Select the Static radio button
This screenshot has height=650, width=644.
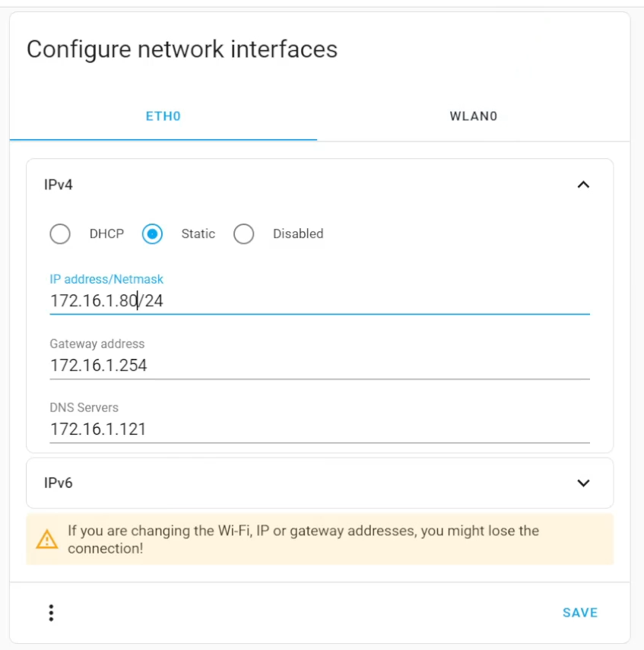click(x=153, y=234)
